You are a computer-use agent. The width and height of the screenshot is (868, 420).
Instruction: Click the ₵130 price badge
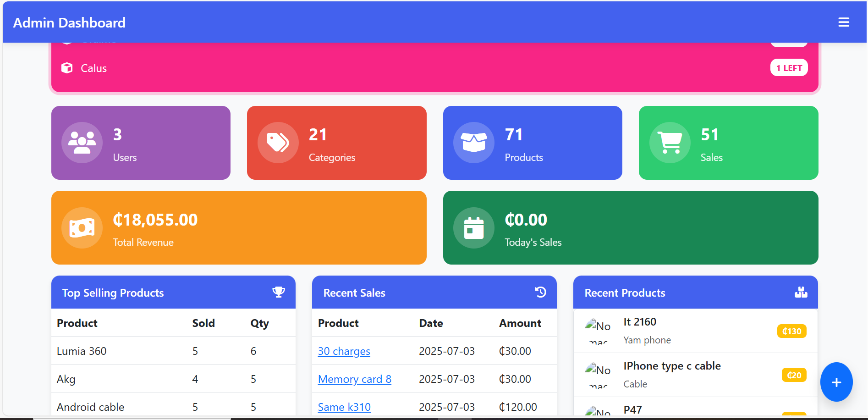tap(791, 331)
